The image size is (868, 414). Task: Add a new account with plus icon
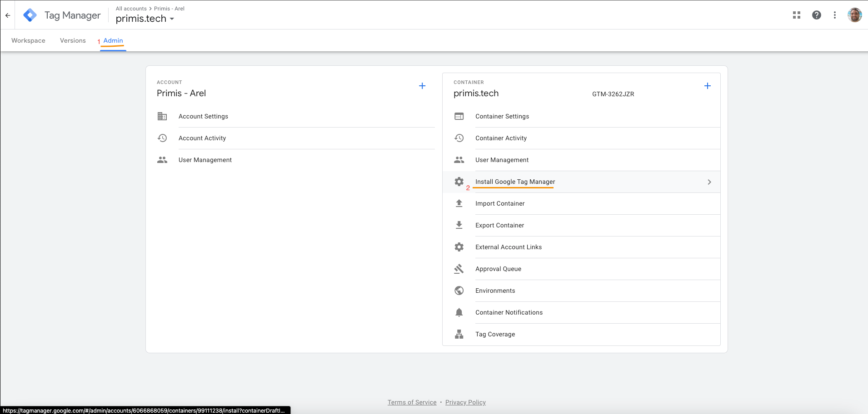(422, 86)
